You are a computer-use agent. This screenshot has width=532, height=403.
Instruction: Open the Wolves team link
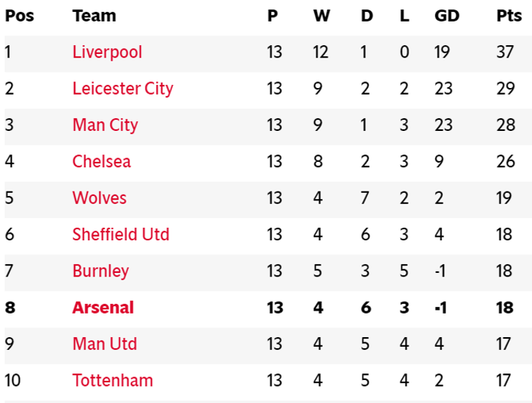pyautogui.click(x=99, y=198)
